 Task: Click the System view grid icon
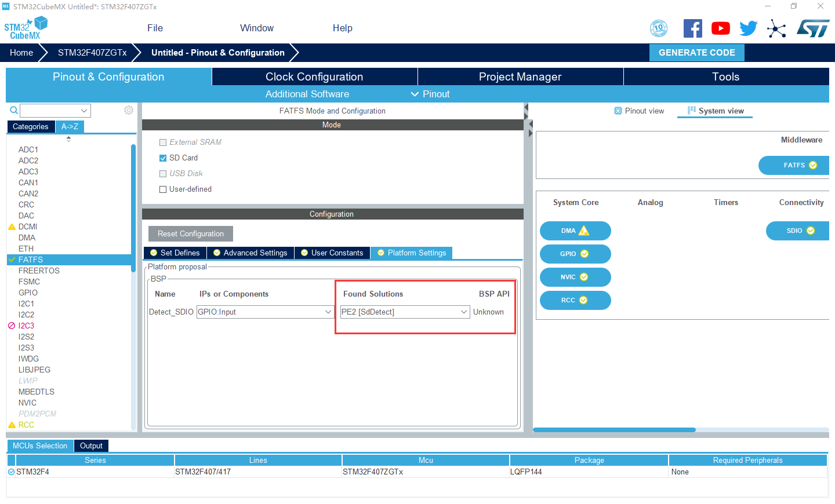(x=692, y=110)
